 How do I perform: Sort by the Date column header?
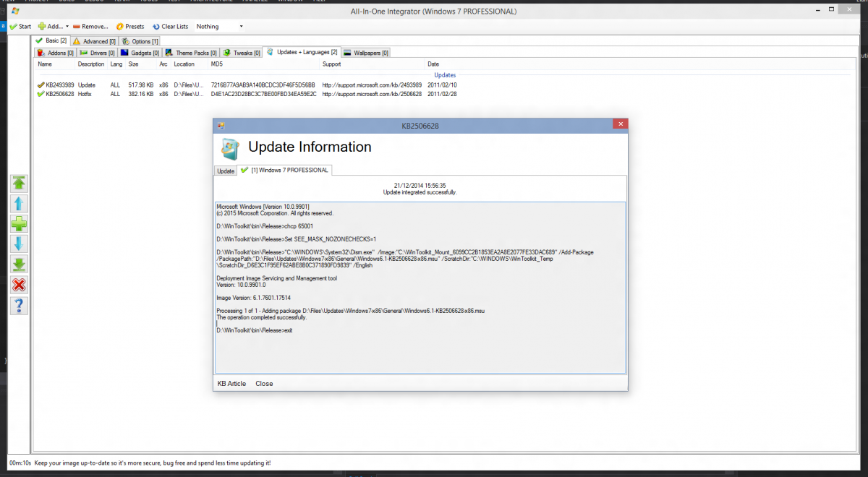433,64
